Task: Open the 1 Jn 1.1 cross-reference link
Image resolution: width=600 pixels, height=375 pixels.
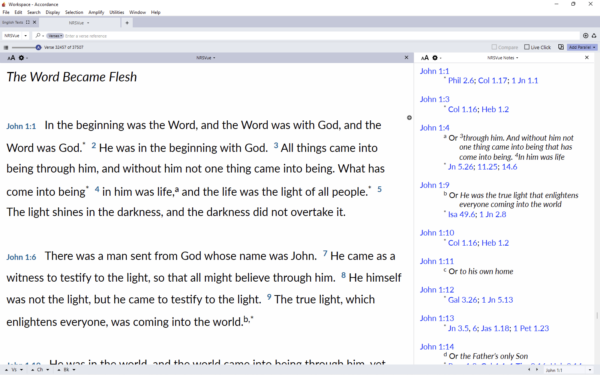Action: click(525, 80)
